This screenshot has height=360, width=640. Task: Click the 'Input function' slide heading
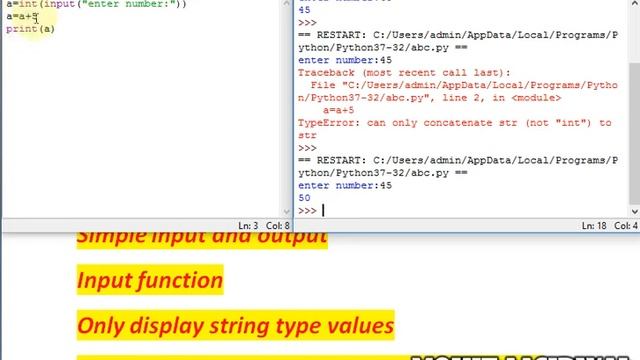pyautogui.click(x=150, y=280)
